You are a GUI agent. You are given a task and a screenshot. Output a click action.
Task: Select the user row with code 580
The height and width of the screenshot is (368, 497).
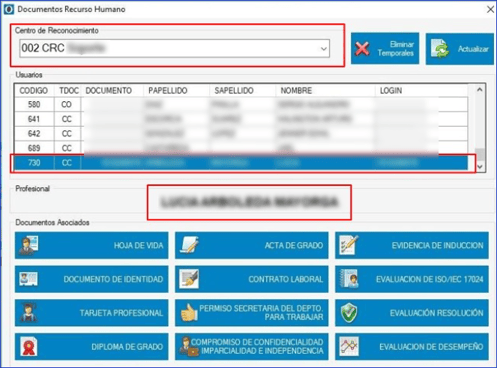click(x=241, y=105)
